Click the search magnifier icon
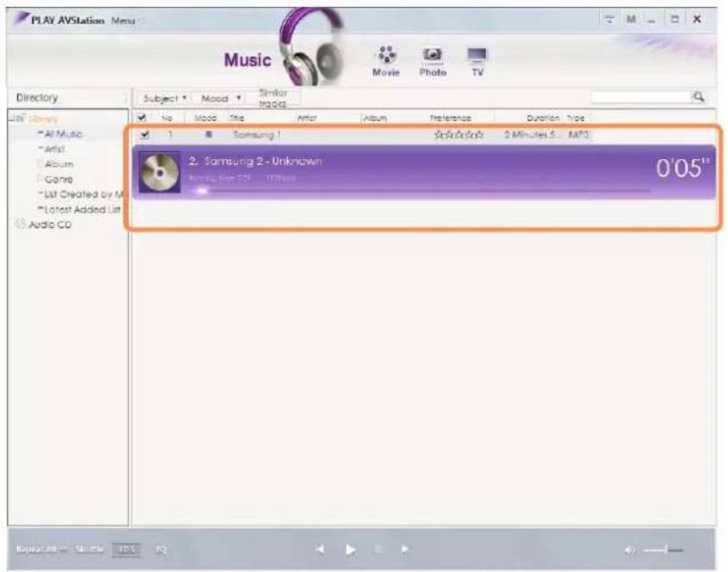Viewport: 728px width, 572px height. (699, 97)
